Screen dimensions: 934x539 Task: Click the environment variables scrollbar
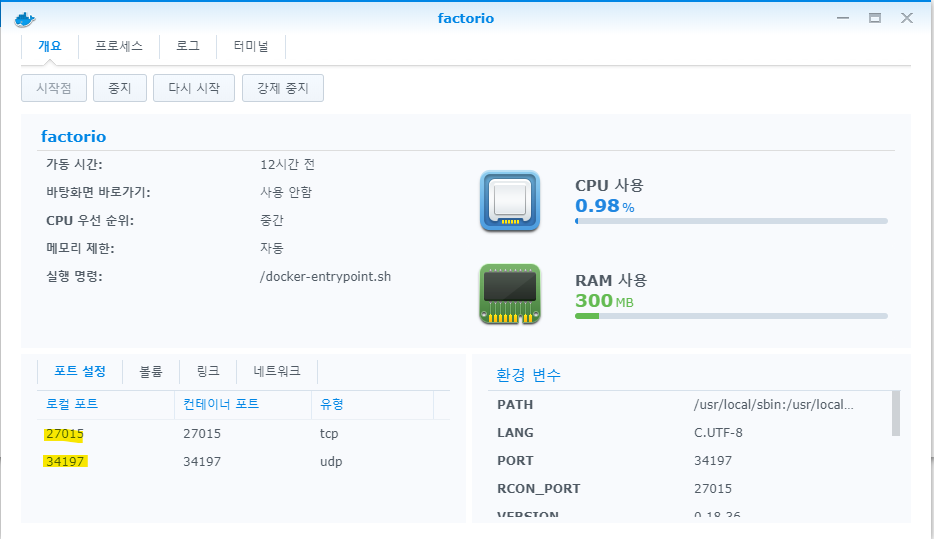[x=895, y=413]
